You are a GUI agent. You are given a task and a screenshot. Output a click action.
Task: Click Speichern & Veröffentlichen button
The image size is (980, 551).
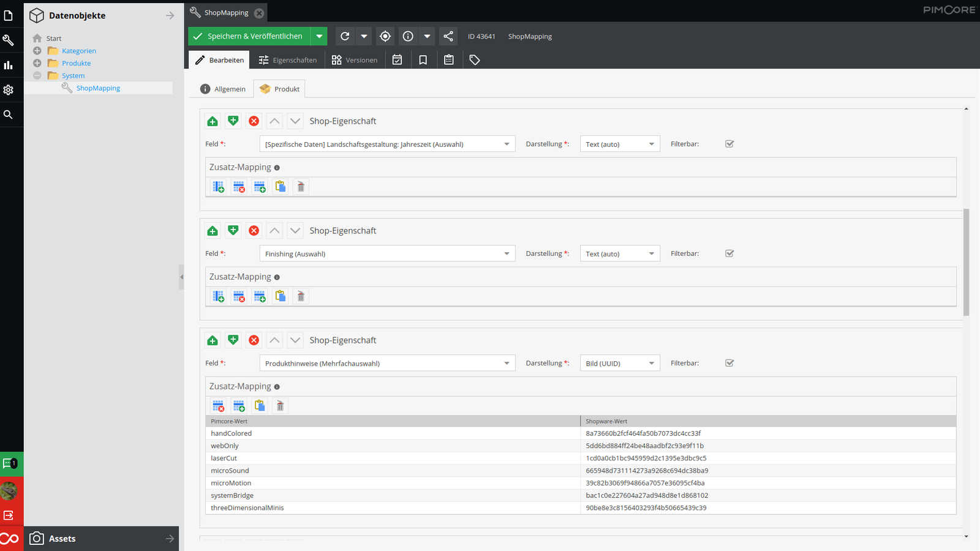[x=249, y=36]
